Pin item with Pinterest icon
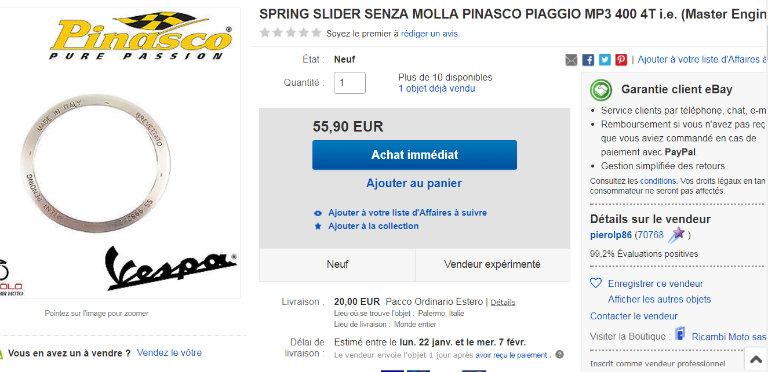This screenshot has width=768, height=372. 621,60
